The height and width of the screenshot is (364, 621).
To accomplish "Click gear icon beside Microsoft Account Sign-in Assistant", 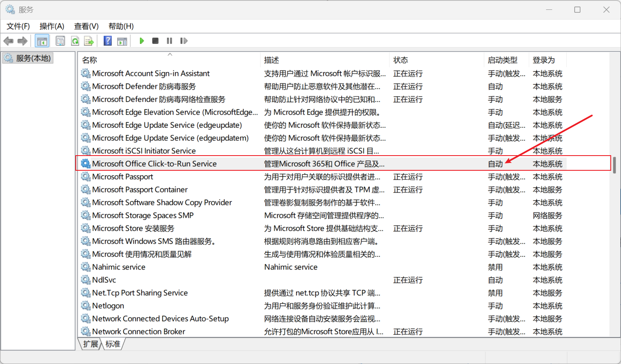I will click(85, 73).
